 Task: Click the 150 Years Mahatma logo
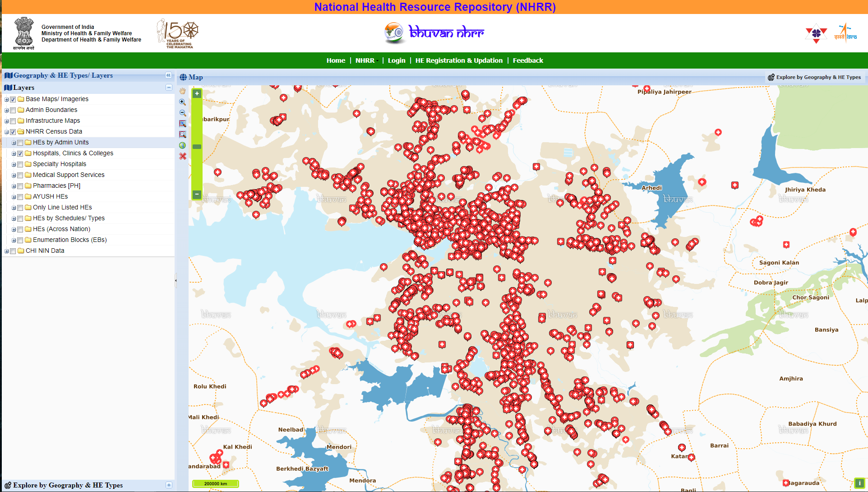(178, 33)
